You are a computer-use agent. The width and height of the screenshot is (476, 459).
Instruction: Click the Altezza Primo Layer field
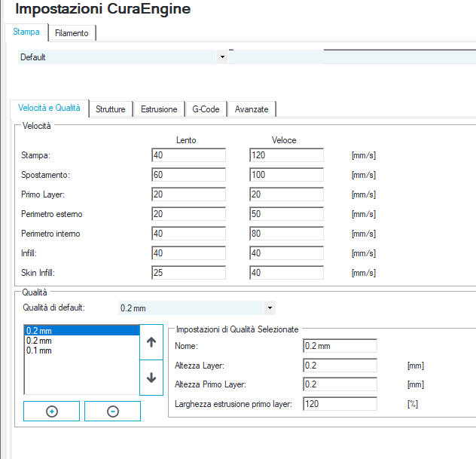(x=340, y=384)
